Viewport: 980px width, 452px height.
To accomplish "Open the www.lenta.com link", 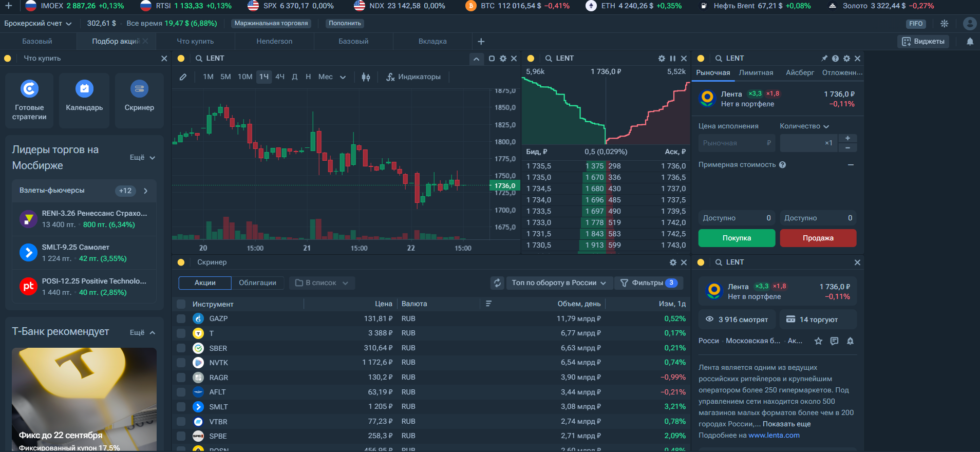I will tap(774, 435).
